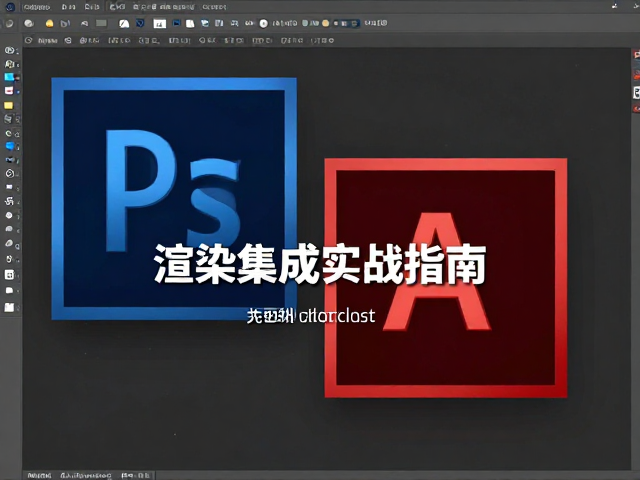The width and height of the screenshot is (640, 480).
Task: Click the orange dot icon in the top toolbar
Action: pyautogui.click(x=325, y=23)
